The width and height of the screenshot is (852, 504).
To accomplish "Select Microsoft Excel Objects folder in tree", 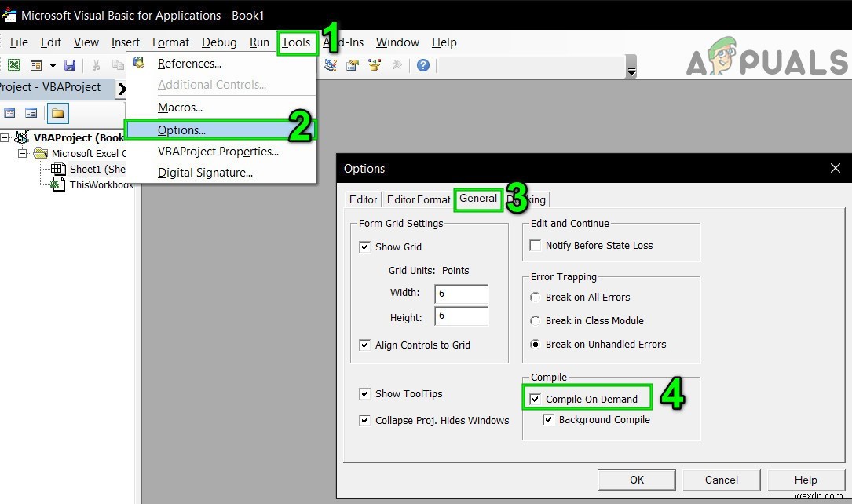I will point(89,154).
